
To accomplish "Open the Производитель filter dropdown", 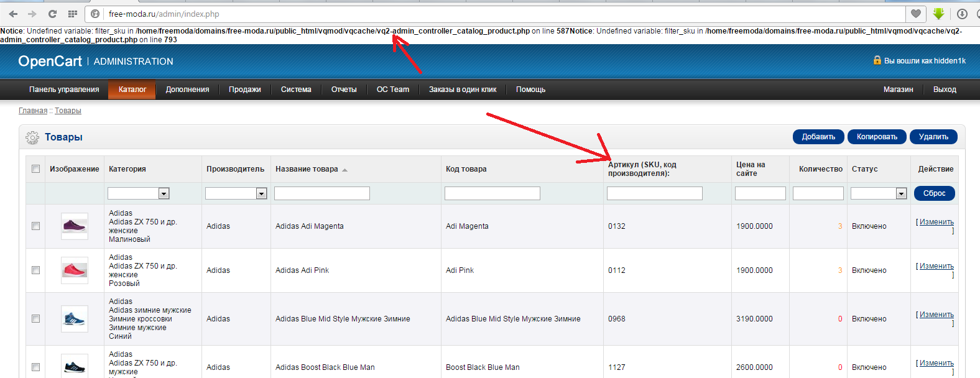I will (x=236, y=193).
